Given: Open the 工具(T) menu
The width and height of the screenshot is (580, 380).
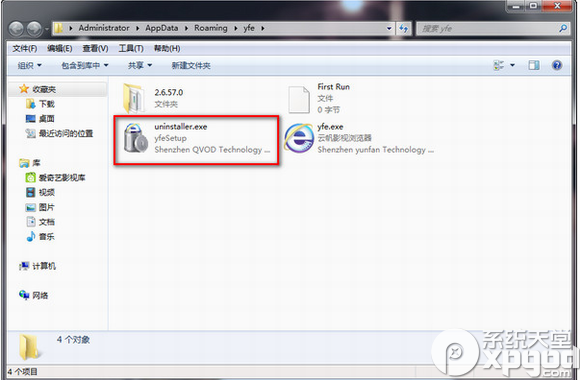Looking at the screenshot, I should pyautogui.click(x=131, y=48).
